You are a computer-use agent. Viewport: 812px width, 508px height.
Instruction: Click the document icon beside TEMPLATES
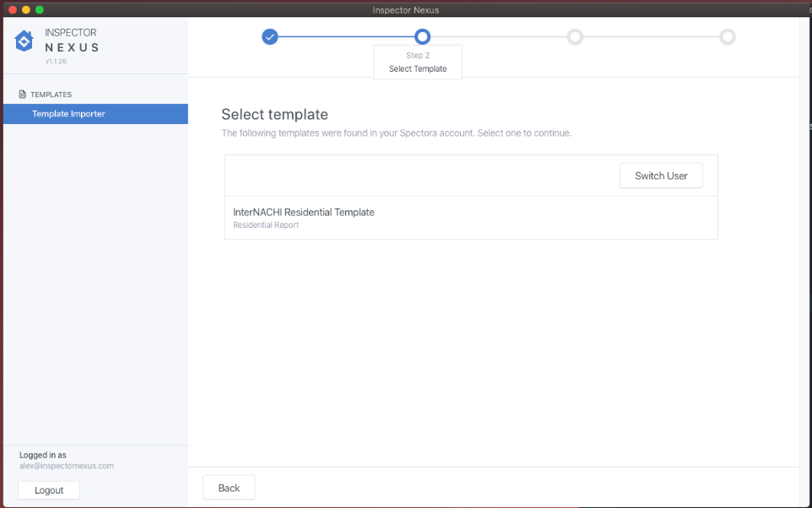23,95
